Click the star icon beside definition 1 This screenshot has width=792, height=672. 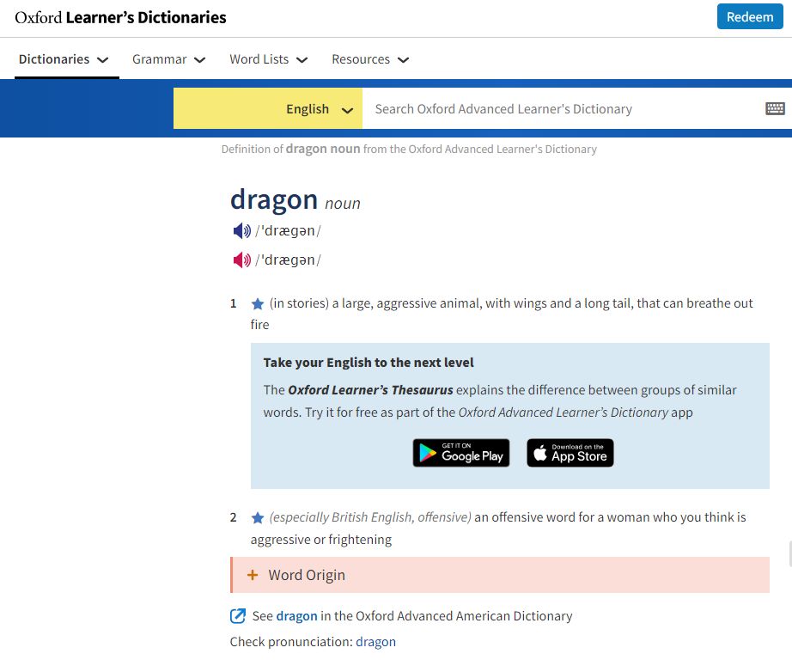(258, 303)
